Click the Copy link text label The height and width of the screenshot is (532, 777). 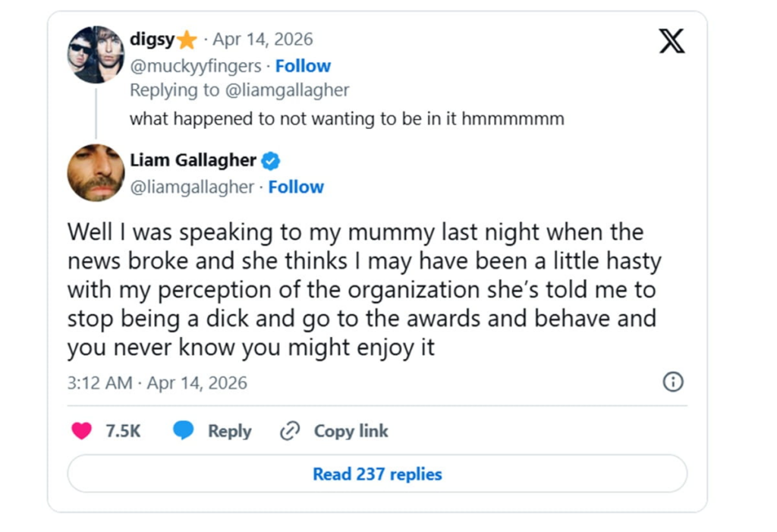tap(351, 431)
